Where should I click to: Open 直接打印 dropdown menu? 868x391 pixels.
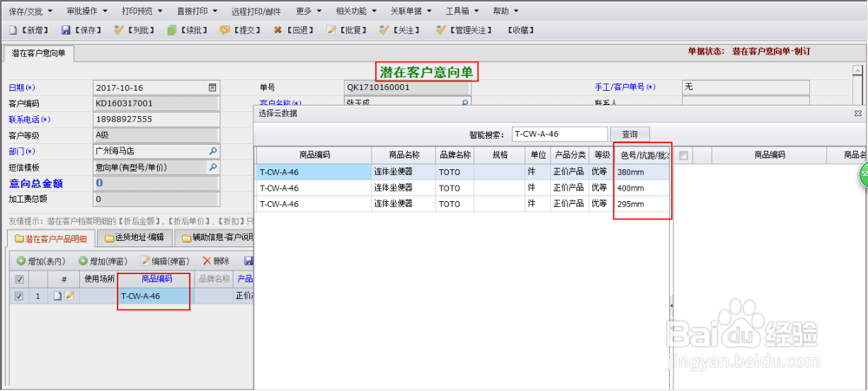tap(197, 10)
